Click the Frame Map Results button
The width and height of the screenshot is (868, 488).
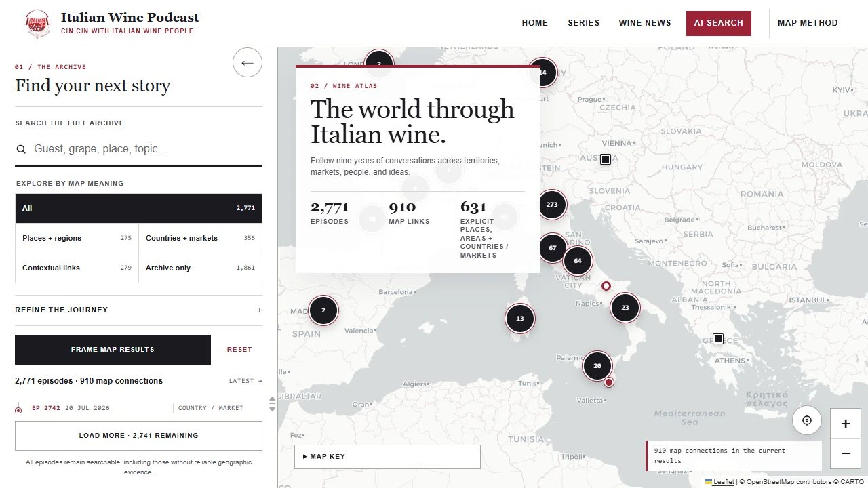point(113,350)
